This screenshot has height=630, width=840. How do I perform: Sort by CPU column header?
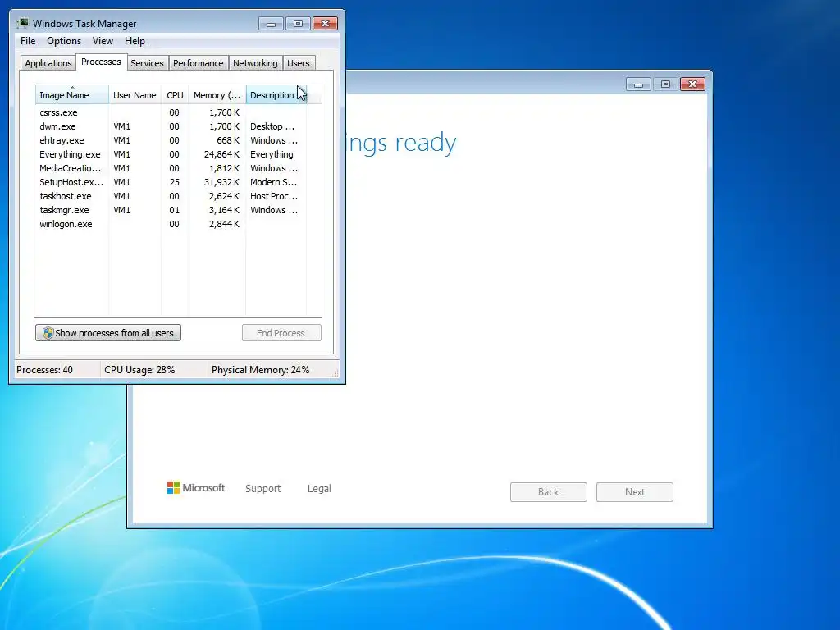[175, 95]
